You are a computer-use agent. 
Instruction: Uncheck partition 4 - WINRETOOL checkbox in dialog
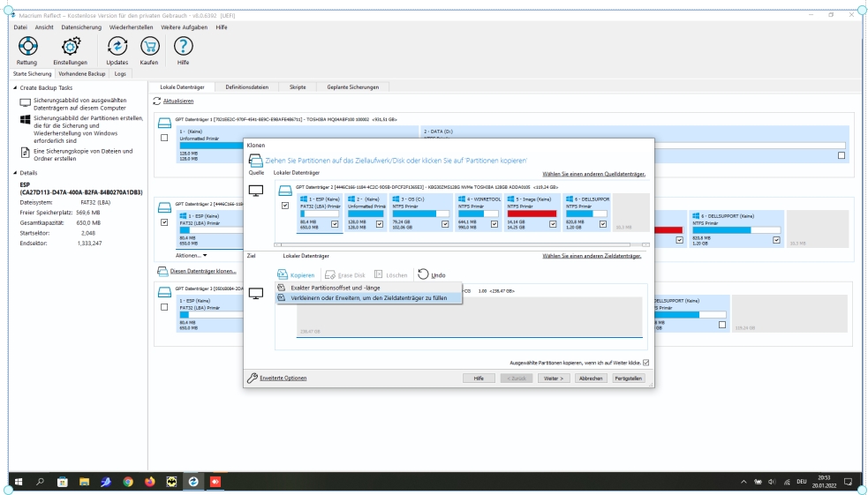pyautogui.click(x=494, y=224)
